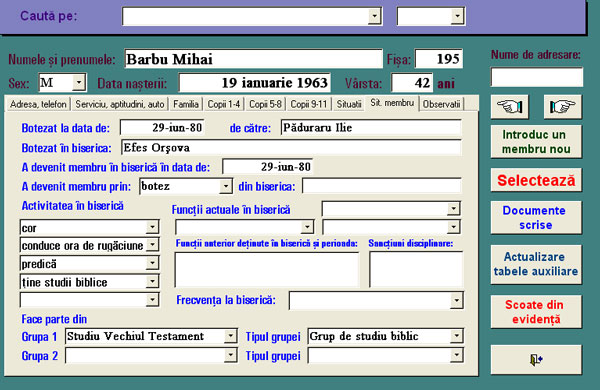The height and width of the screenshot is (390, 600).
Task: Open the Sex dropdown showing M
Action: point(78,83)
